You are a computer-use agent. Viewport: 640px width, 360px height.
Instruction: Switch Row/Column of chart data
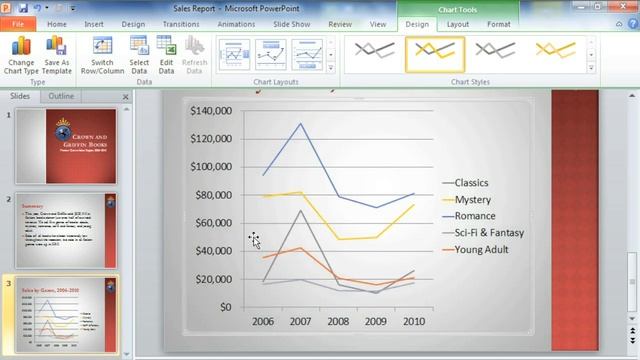[x=102, y=55]
